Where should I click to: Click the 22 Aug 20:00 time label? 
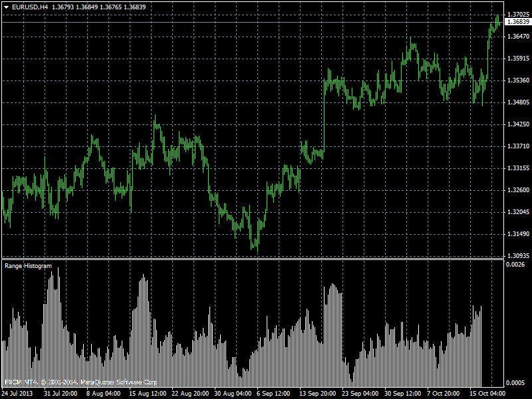tap(190, 394)
